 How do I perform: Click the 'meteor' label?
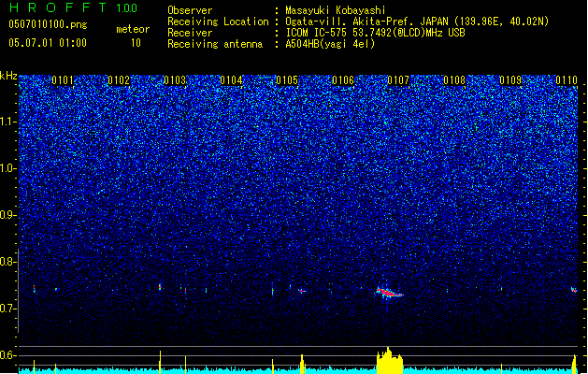tap(133, 29)
